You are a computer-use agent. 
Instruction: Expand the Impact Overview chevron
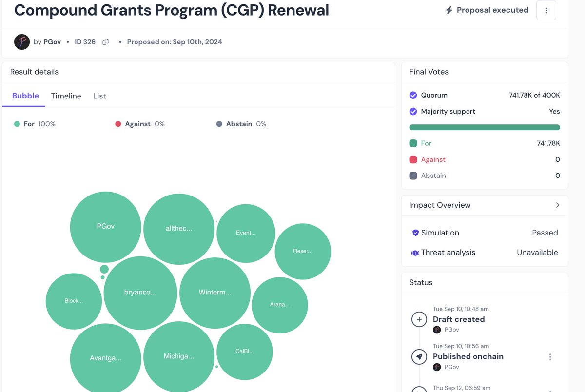557,205
